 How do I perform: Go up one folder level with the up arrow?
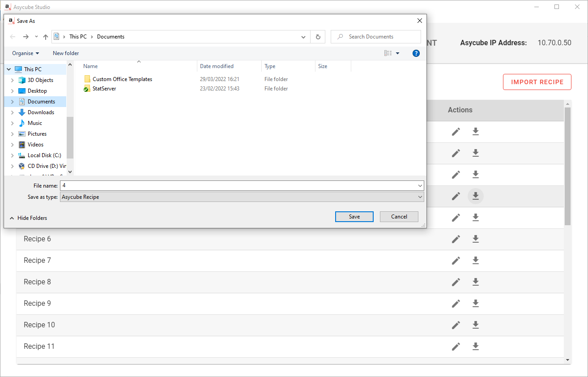pos(45,37)
